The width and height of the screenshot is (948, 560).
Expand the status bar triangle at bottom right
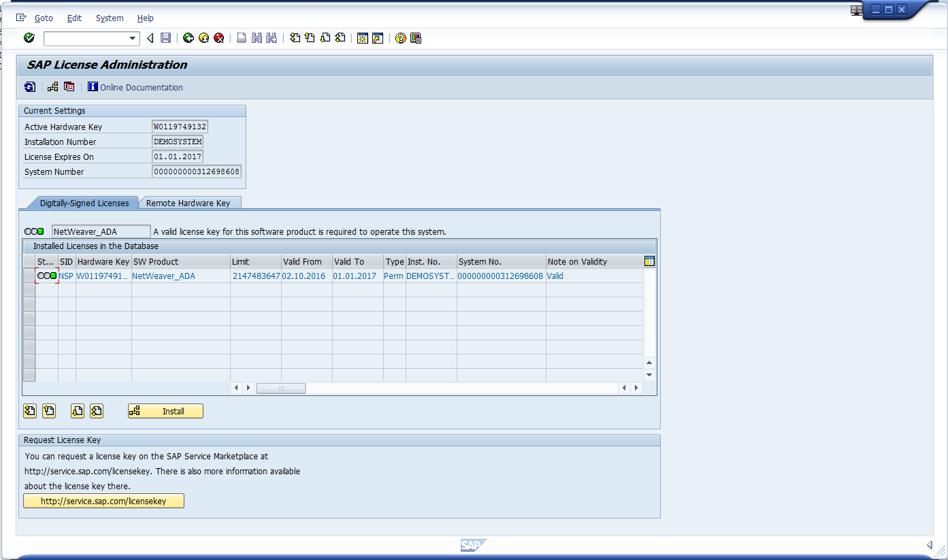[x=930, y=545]
